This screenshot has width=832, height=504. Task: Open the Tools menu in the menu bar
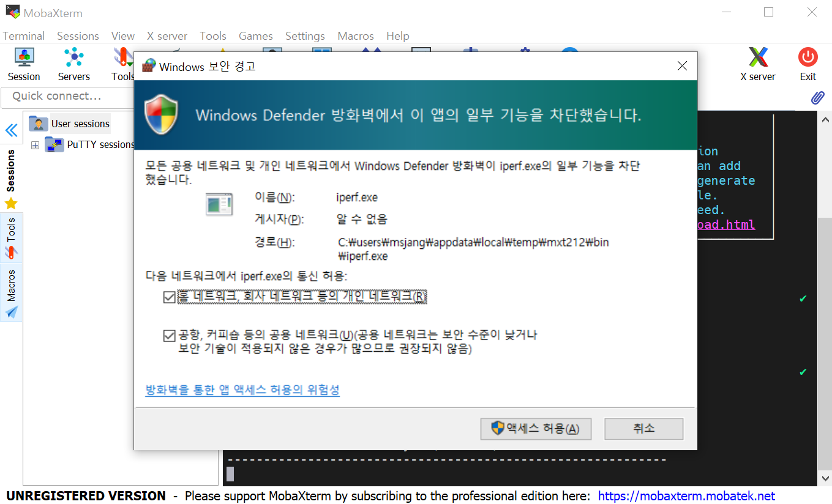pos(213,36)
